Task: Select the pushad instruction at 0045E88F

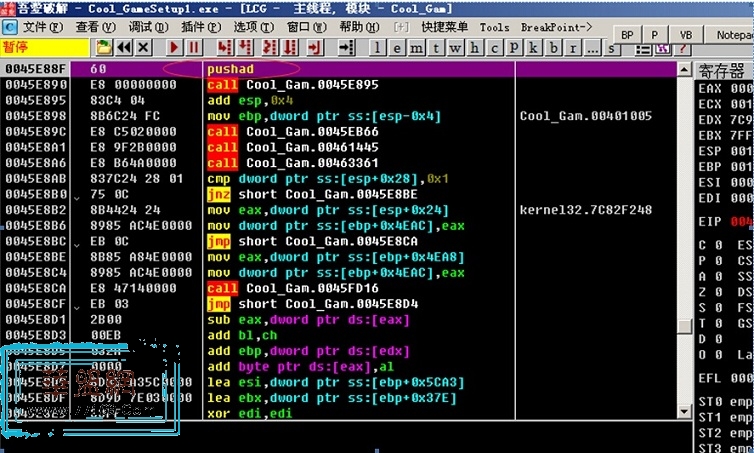Action: point(231,69)
